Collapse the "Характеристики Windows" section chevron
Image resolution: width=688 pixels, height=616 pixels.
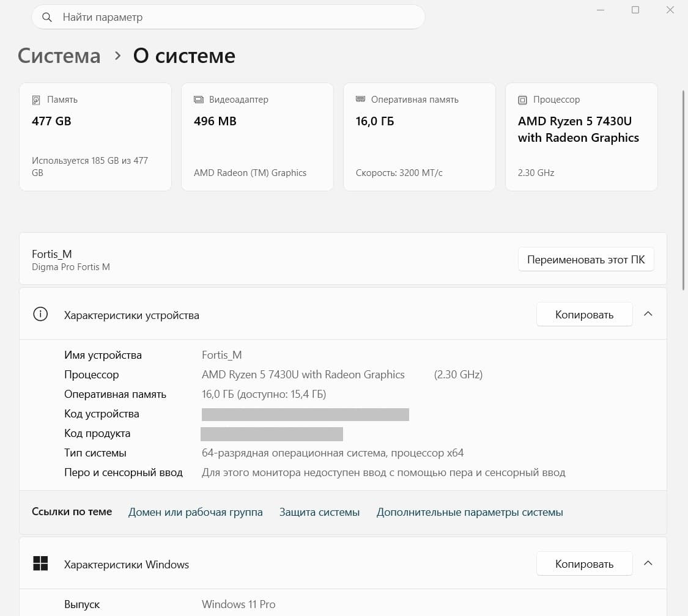coord(648,563)
